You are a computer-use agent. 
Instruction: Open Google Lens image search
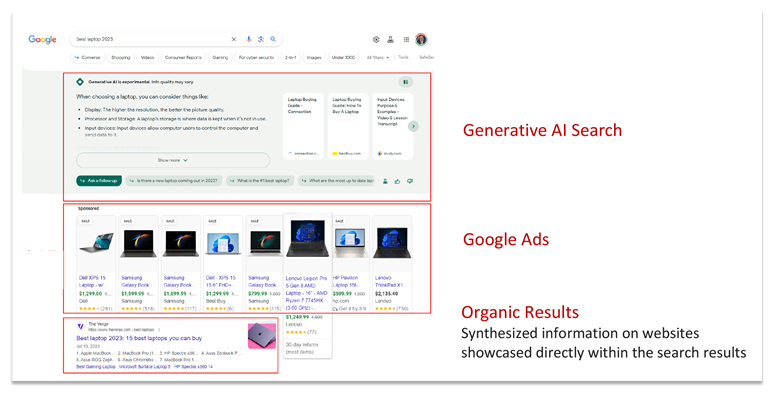point(261,39)
